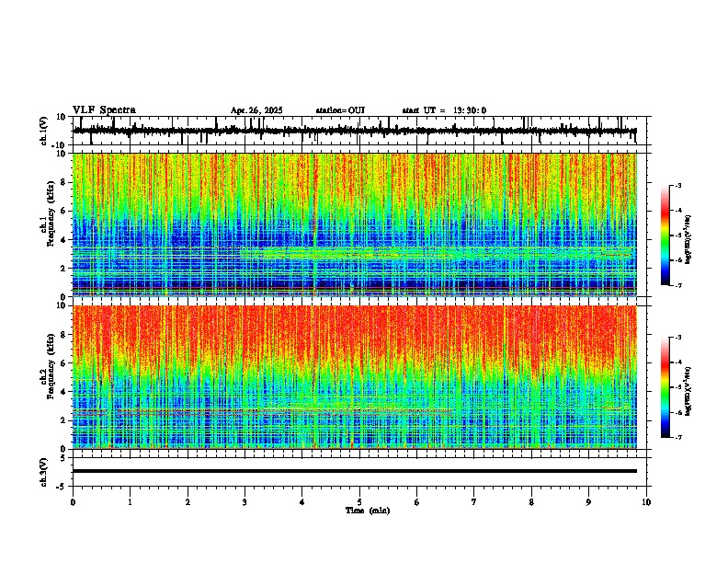Image resolution: width=728 pixels, height=563 pixels.
Task: Click the "ch.1(V)" waveform axis label
Action: tap(44, 131)
